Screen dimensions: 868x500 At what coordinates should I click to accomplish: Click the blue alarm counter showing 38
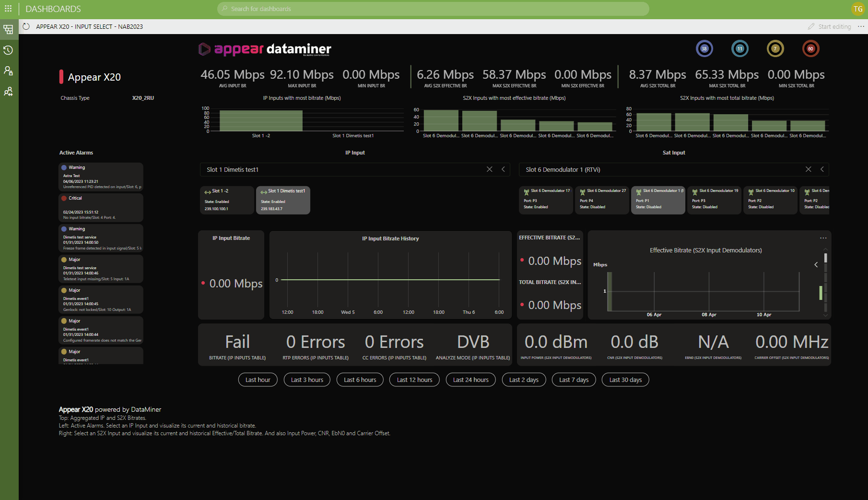pyautogui.click(x=704, y=48)
